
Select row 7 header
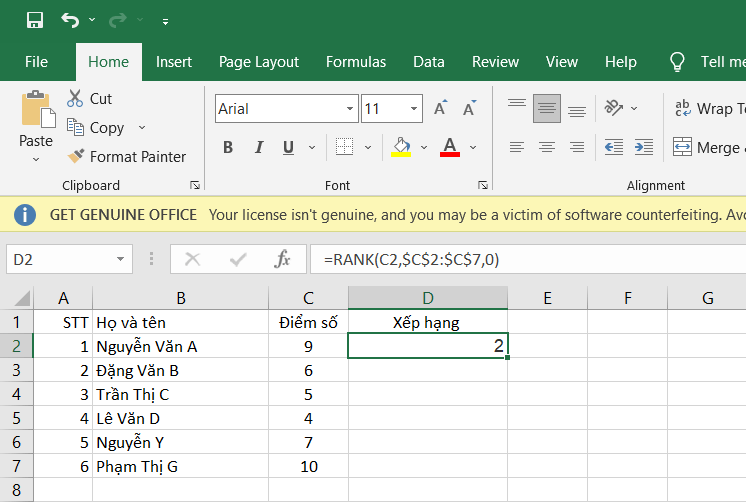(16, 466)
